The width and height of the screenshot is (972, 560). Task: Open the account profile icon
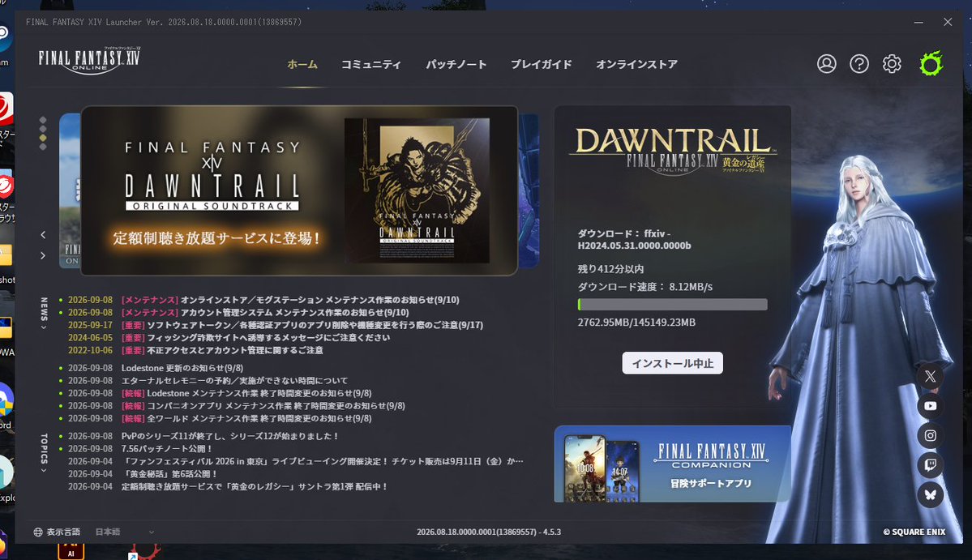(826, 64)
